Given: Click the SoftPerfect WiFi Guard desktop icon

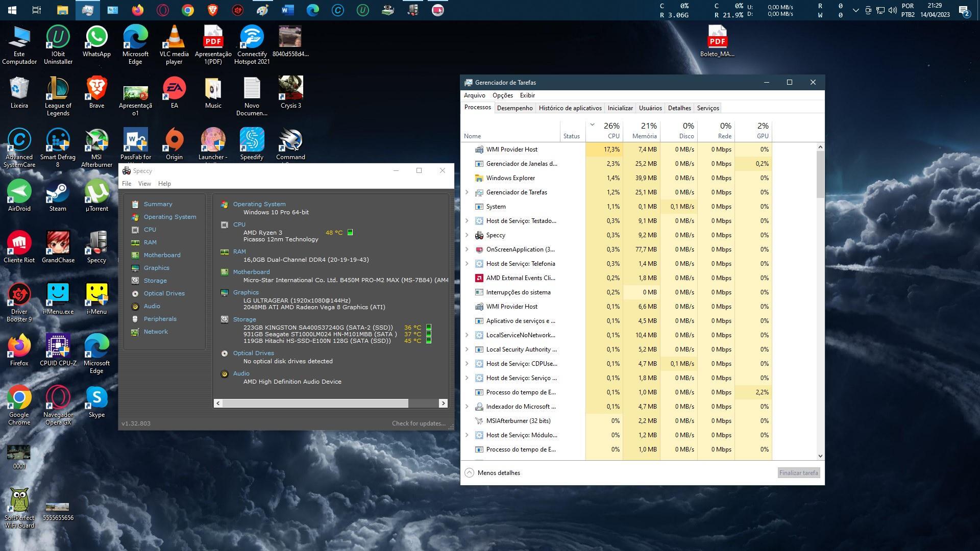Looking at the screenshot, I should (x=19, y=509).
